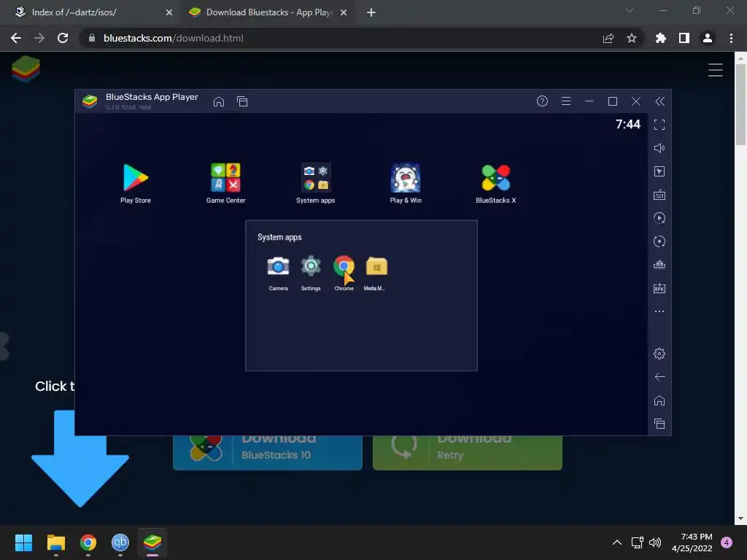
Task: Share this page from address bar
Action: pos(608,38)
